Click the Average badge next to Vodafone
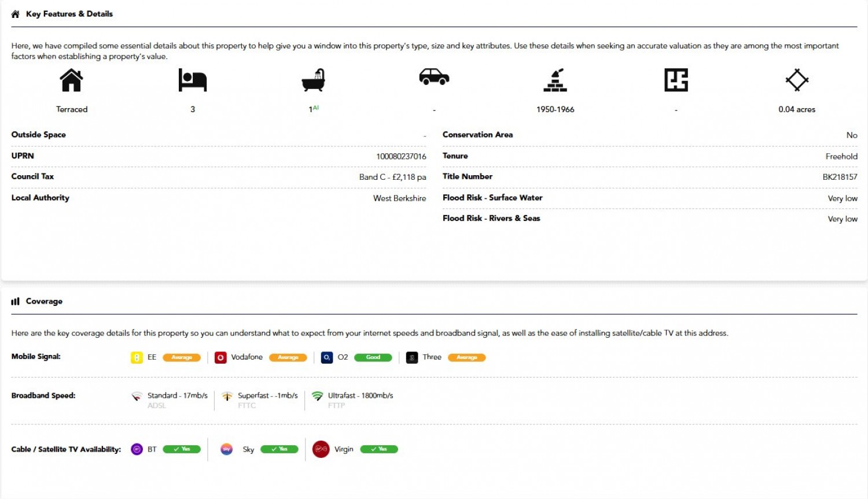Viewport: 868px width, 499px height. 288,358
